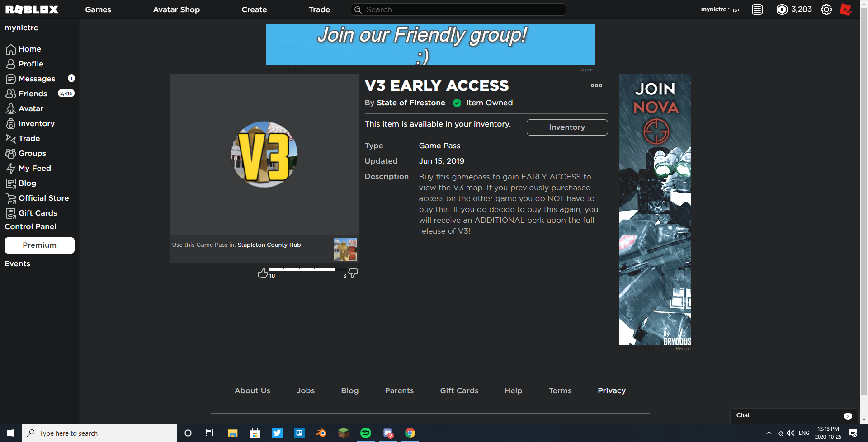Open the Terms footer link
The height and width of the screenshot is (442, 868).
click(560, 390)
